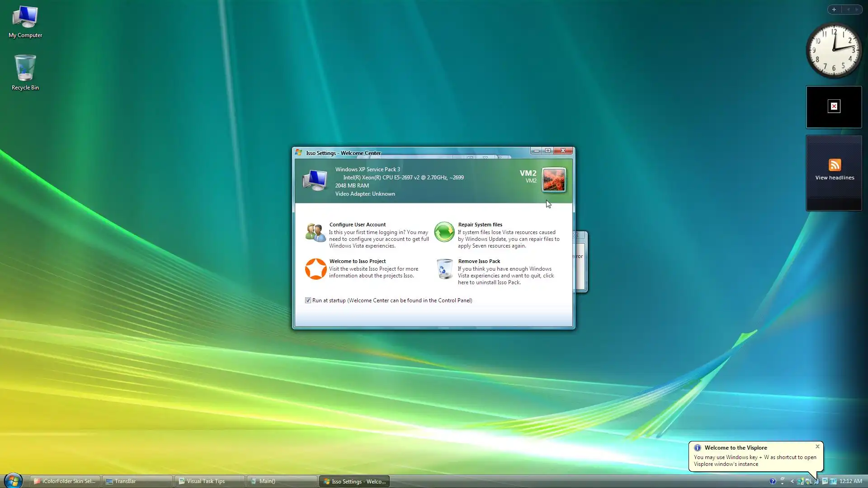Click the VM2 user account picture
This screenshot has height=488, width=868.
point(554,180)
